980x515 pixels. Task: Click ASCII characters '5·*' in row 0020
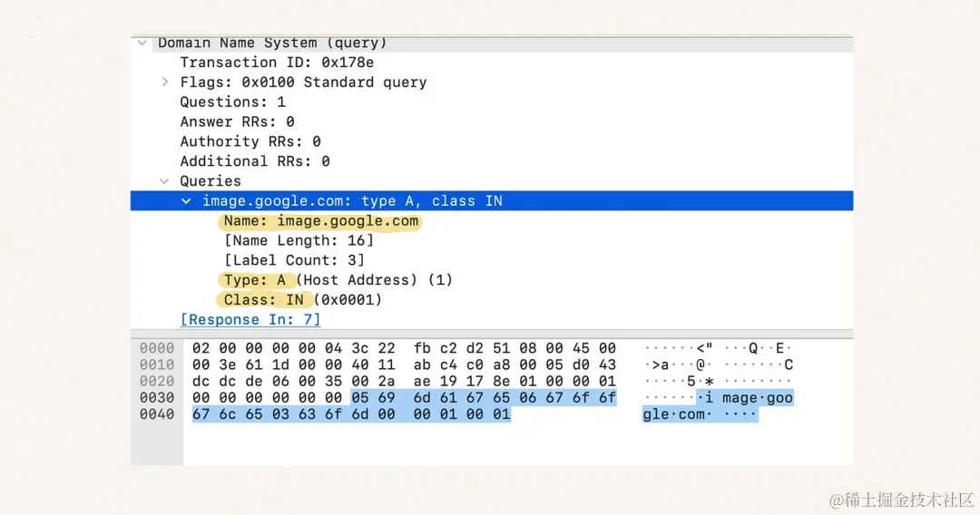tap(700, 382)
